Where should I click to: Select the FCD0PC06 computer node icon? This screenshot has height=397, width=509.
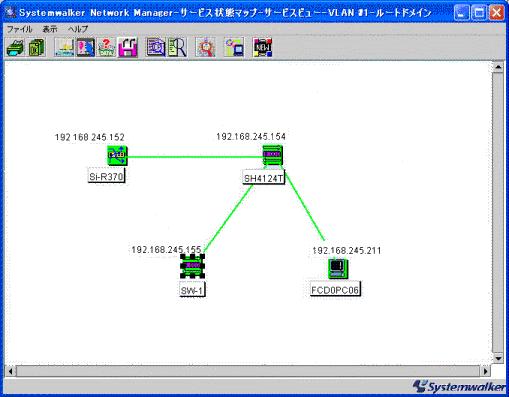click(x=338, y=268)
